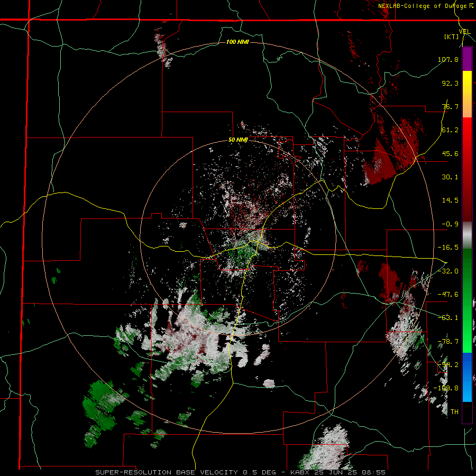
Task: Click the Super-Resolution Base Velocity caption text
Action: [x=186, y=472]
